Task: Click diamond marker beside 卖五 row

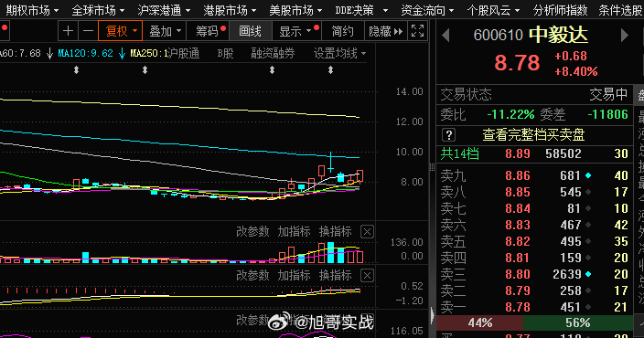Action: pos(588,241)
